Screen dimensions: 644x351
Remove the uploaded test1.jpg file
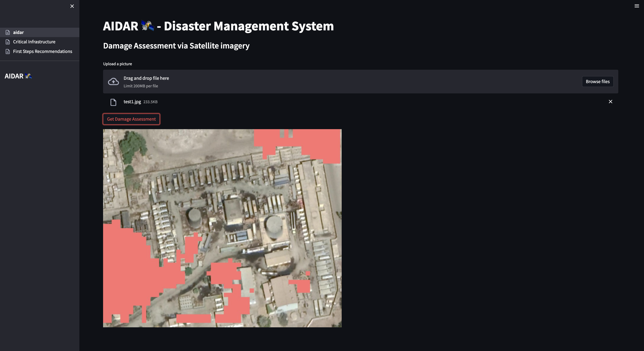[x=610, y=102]
